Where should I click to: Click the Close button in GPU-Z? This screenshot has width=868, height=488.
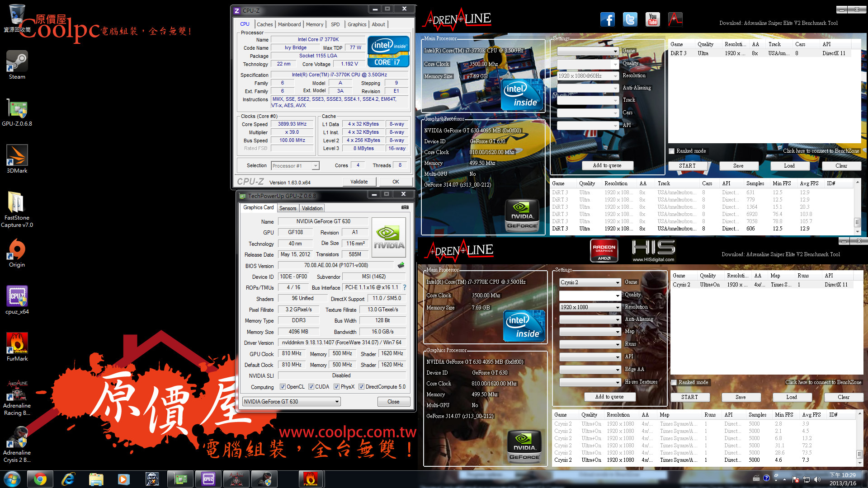pos(393,402)
